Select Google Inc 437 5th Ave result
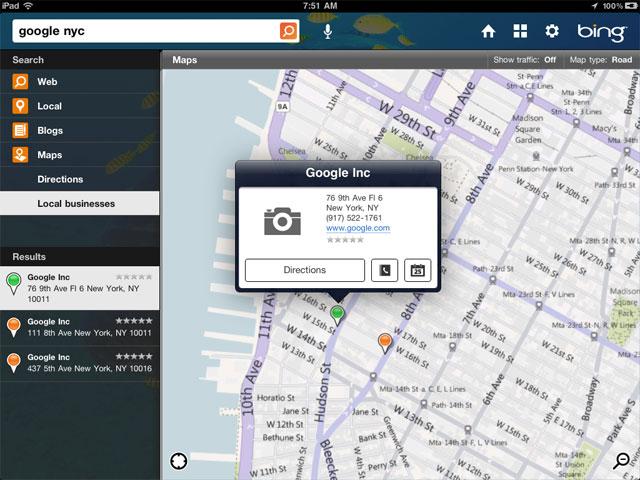Screen dimensions: 640x480 click(80, 363)
